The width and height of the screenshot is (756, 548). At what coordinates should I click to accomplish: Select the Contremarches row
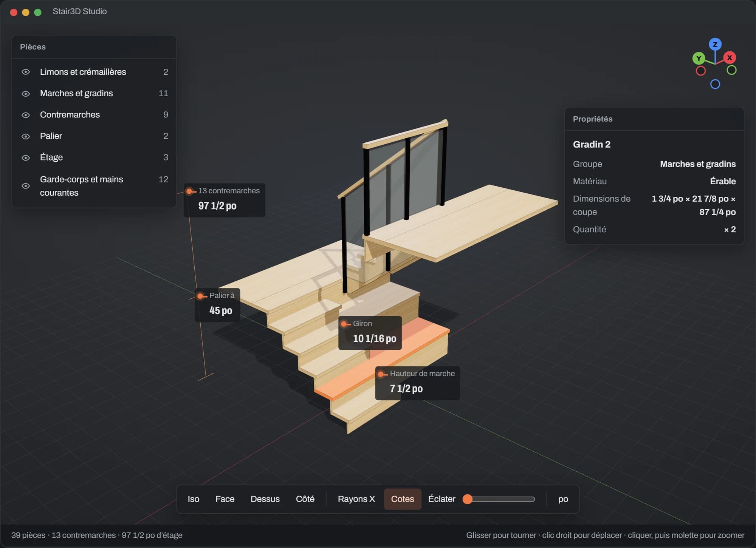click(94, 115)
